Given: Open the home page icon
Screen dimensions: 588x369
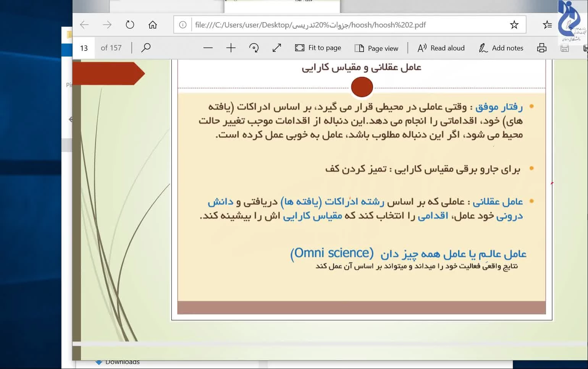Looking at the screenshot, I should (153, 25).
